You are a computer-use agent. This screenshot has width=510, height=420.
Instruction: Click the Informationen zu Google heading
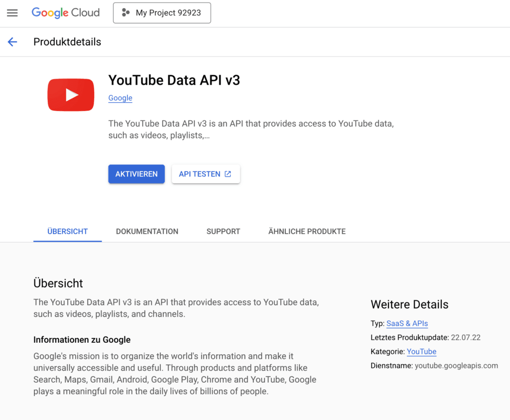tap(82, 340)
